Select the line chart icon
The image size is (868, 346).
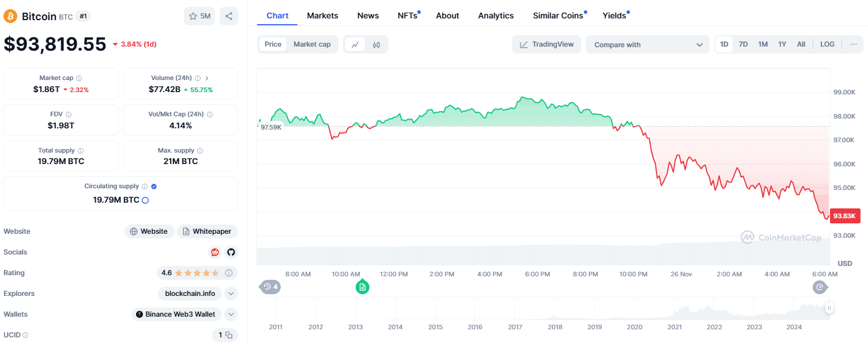coord(355,44)
